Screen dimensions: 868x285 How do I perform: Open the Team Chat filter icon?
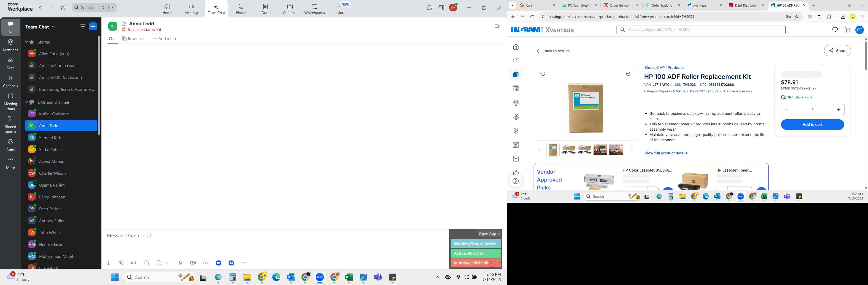point(83,27)
